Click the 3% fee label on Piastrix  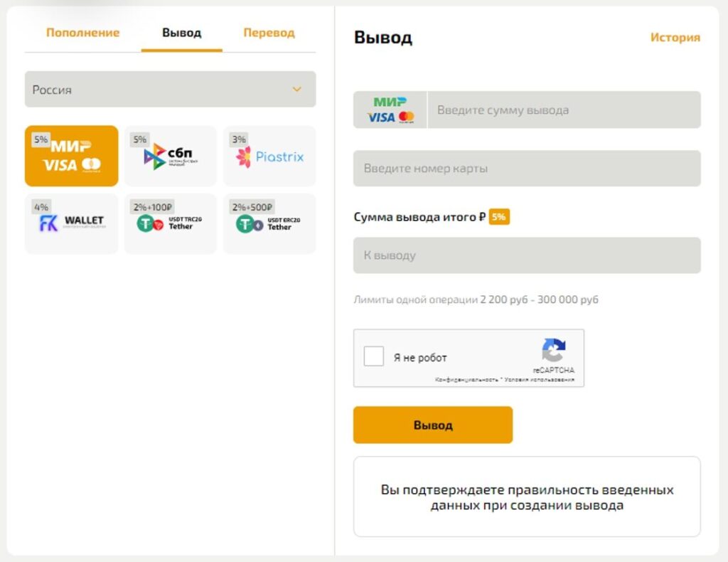pyautogui.click(x=239, y=139)
